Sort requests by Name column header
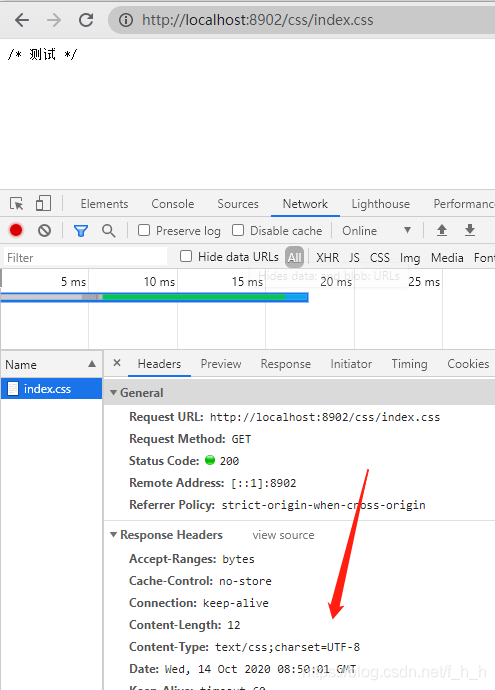The height and width of the screenshot is (690, 495). (x=51, y=364)
